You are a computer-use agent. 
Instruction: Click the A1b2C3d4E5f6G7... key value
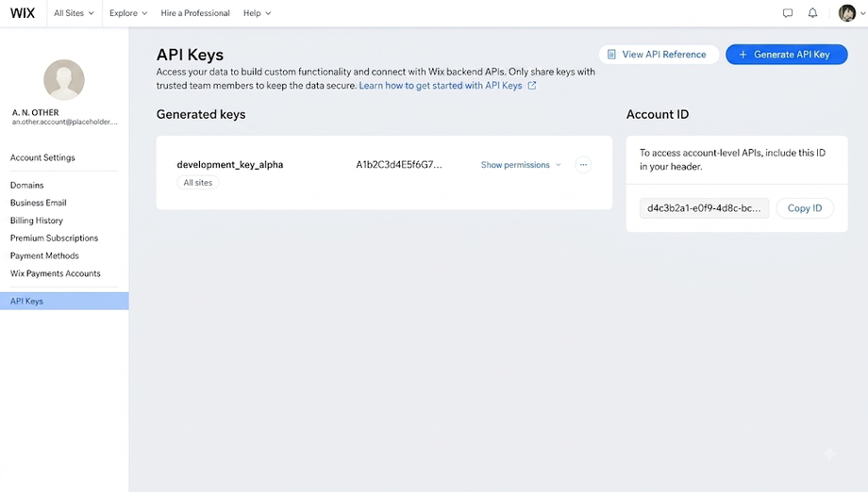pos(399,165)
